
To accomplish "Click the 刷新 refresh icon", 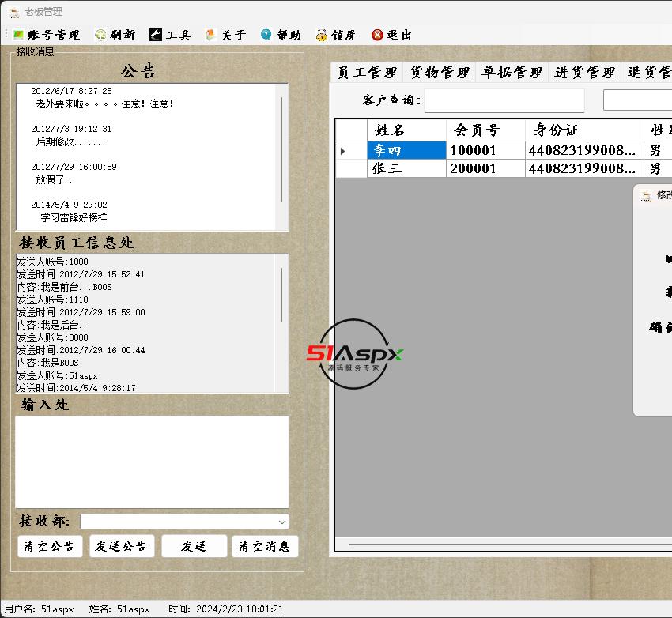I will tap(100, 35).
